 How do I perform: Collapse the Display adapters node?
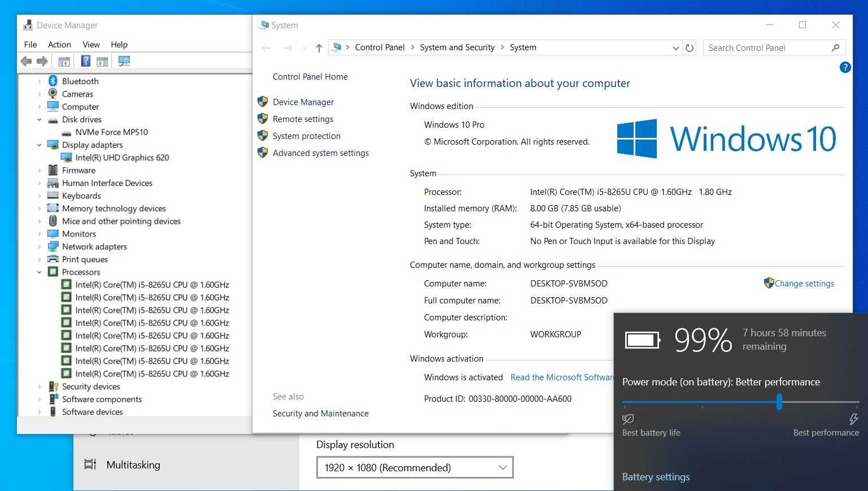tap(39, 145)
